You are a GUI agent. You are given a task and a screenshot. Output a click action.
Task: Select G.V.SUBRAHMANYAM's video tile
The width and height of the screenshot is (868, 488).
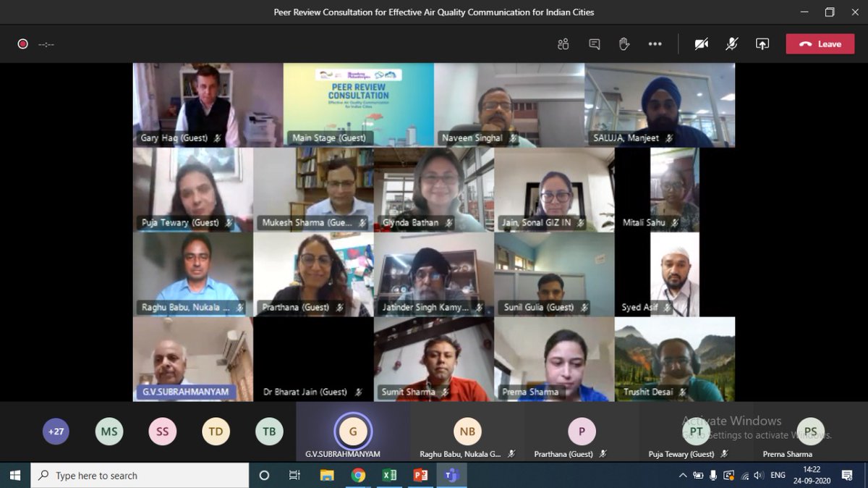click(x=193, y=359)
